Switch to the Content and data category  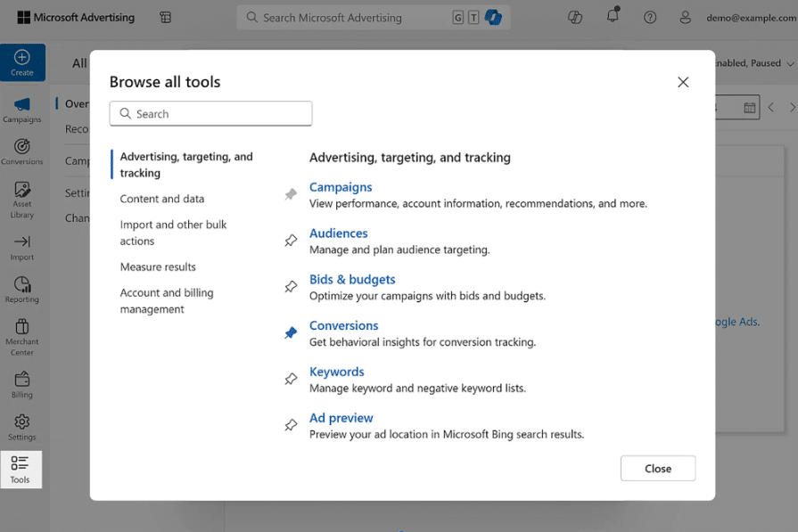(x=161, y=198)
